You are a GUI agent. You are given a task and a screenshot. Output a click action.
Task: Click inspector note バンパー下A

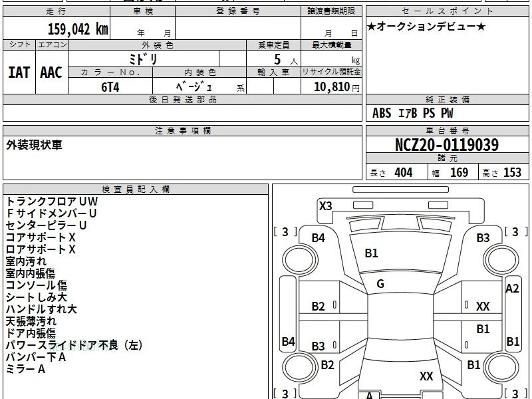(36, 357)
